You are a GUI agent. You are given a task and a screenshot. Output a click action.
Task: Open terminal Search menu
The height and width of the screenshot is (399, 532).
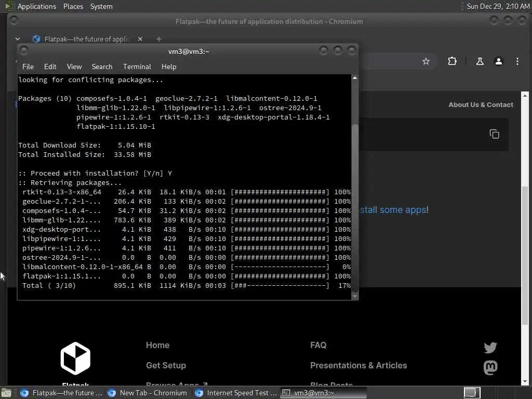point(102,66)
